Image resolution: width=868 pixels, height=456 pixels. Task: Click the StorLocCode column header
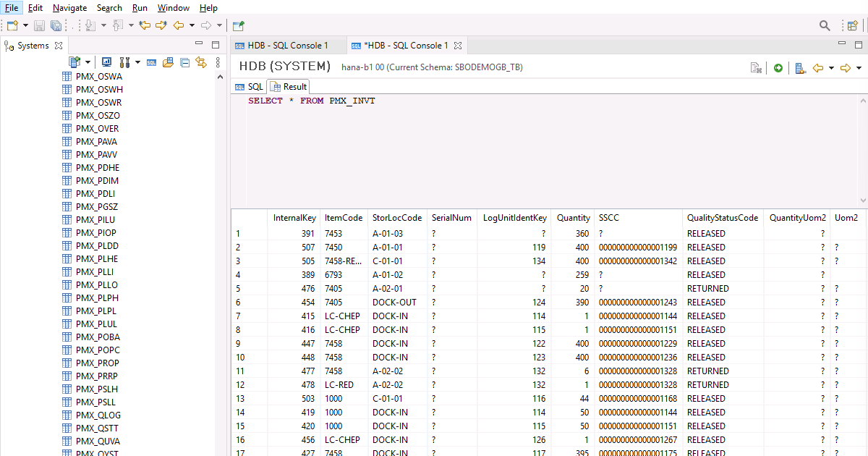point(396,218)
